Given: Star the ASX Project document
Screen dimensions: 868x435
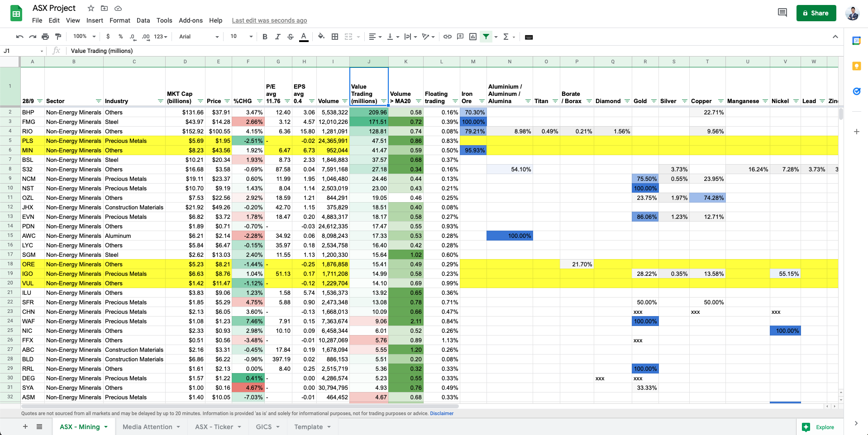Looking at the screenshot, I should click(91, 8).
